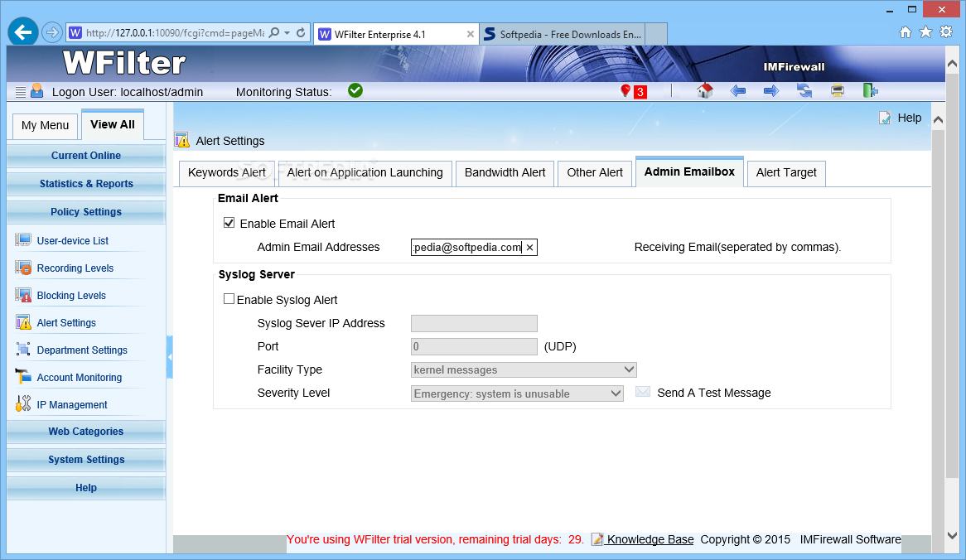This screenshot has width=966, height=560.
Task: Click the browser forward arrow button
Action: point(52,32)
